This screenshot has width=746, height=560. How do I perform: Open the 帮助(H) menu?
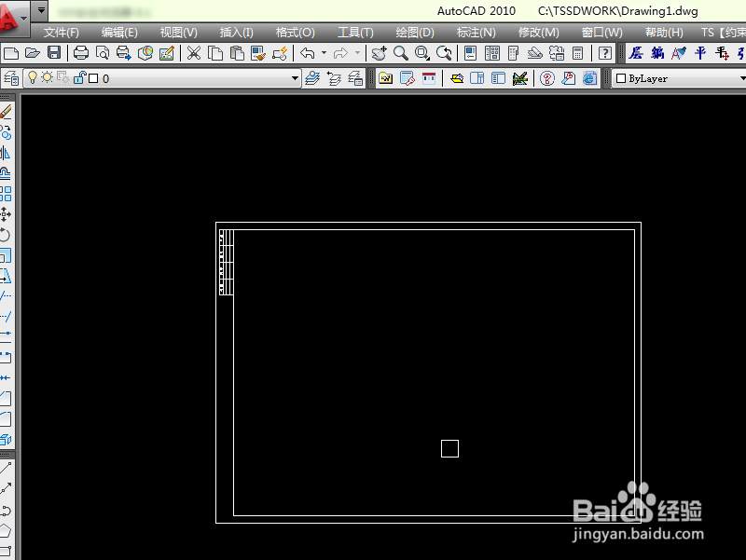(664, 33)
